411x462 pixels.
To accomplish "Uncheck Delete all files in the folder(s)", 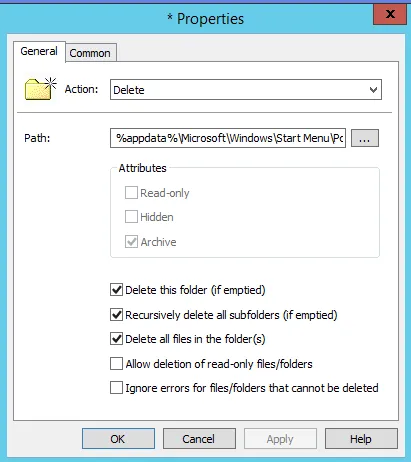I will pos(116,339).
